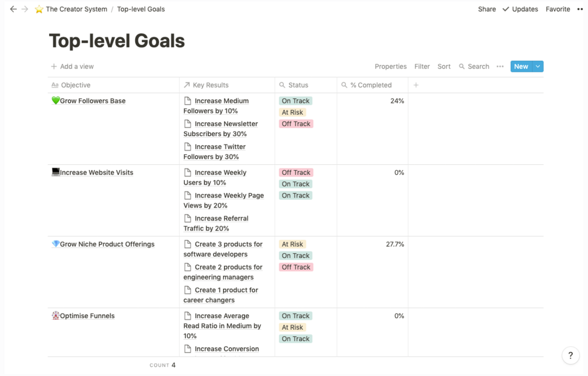Open the help question mark button
This screenshot has width=588, height=376.
coord(570,355)
